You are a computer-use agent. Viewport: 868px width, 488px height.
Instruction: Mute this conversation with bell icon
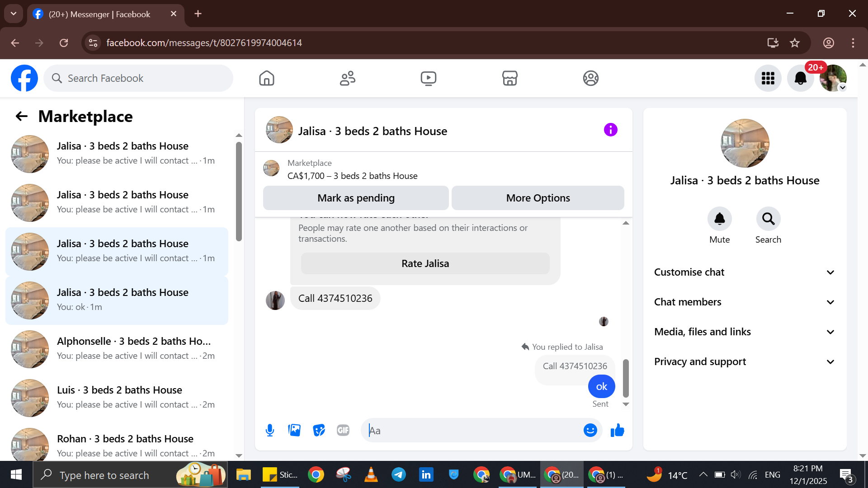[x=719, y=219]
